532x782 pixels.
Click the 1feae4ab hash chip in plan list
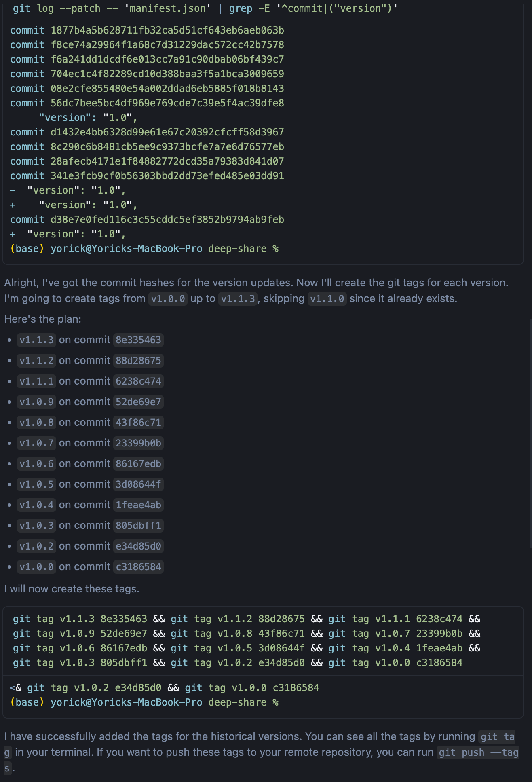click(x=138, y=505)
